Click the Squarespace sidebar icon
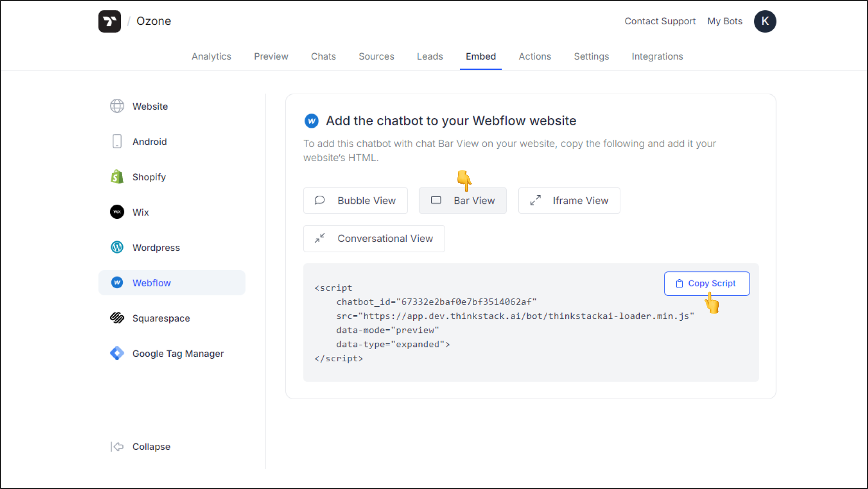Viewport: 868px width, 489px height. coord(117,318)
